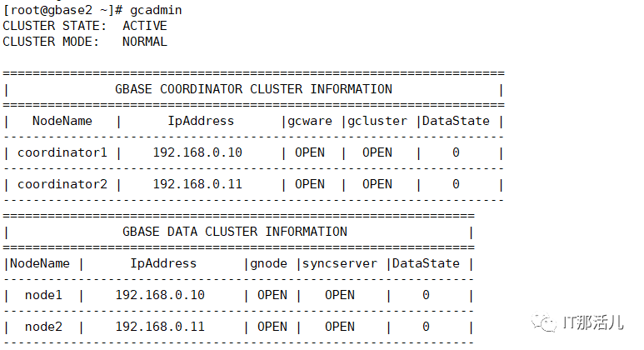
Task: Click the gnode OPEN status for node1
Action: point(272,295)
